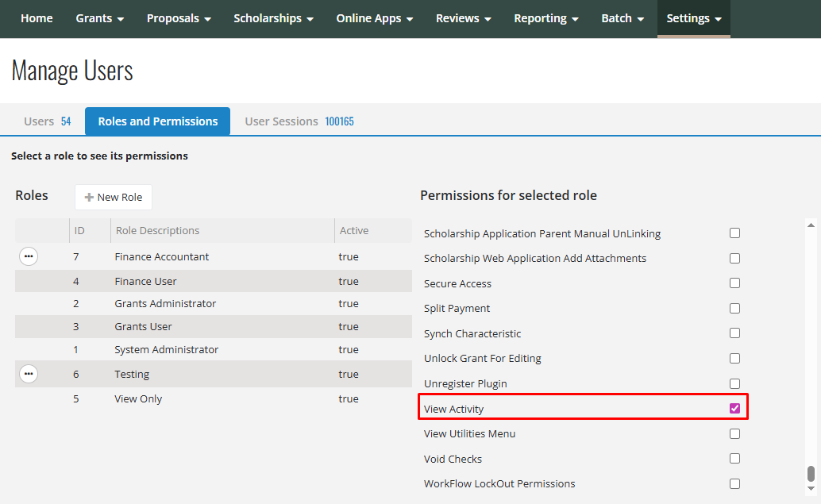Click the Void Checks permission label
The height and width of the screenshot is (504, 821).
click(453, 459)
